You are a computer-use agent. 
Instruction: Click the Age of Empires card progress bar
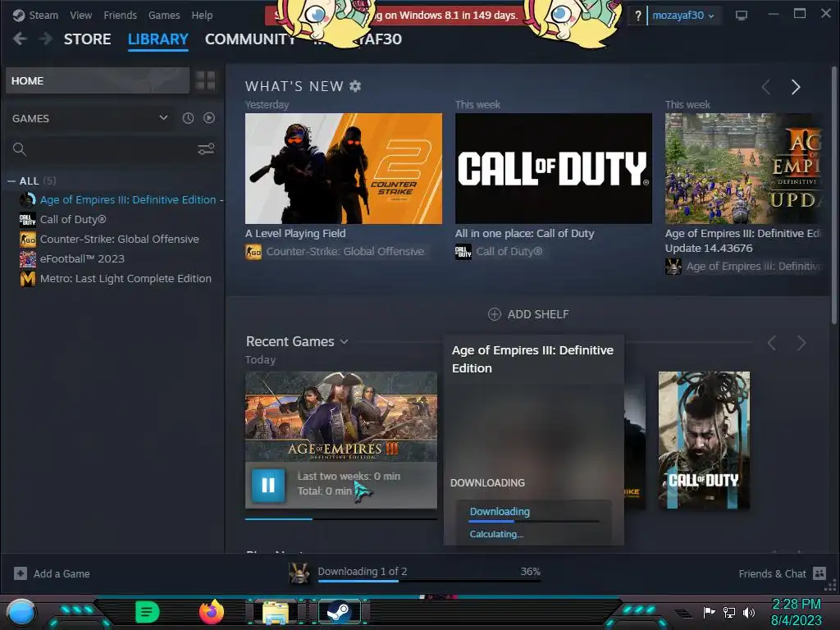point(341,519)
